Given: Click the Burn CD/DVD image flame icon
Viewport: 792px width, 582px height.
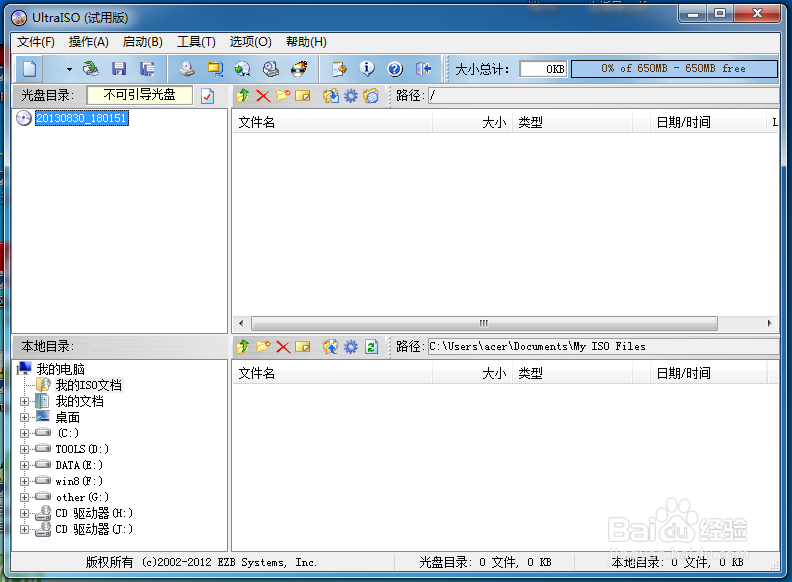Looking at the screenshot, I should coord(300,69).
